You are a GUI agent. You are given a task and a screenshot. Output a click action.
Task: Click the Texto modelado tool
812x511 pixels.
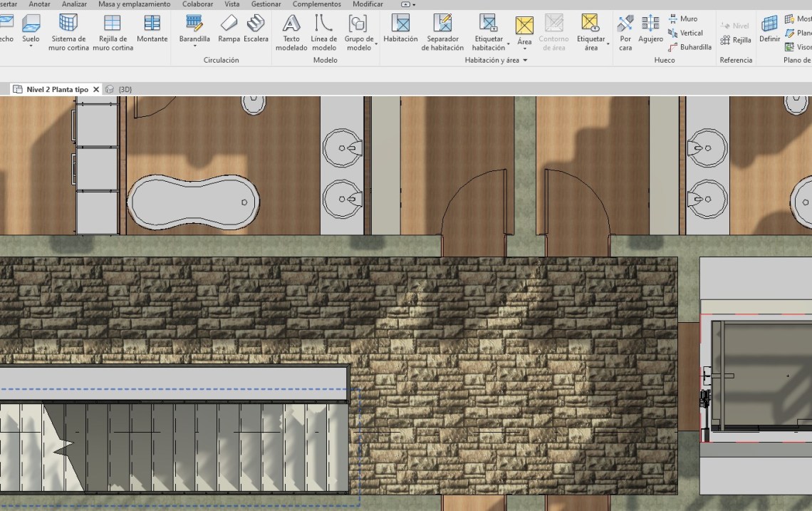coord(291,31)
